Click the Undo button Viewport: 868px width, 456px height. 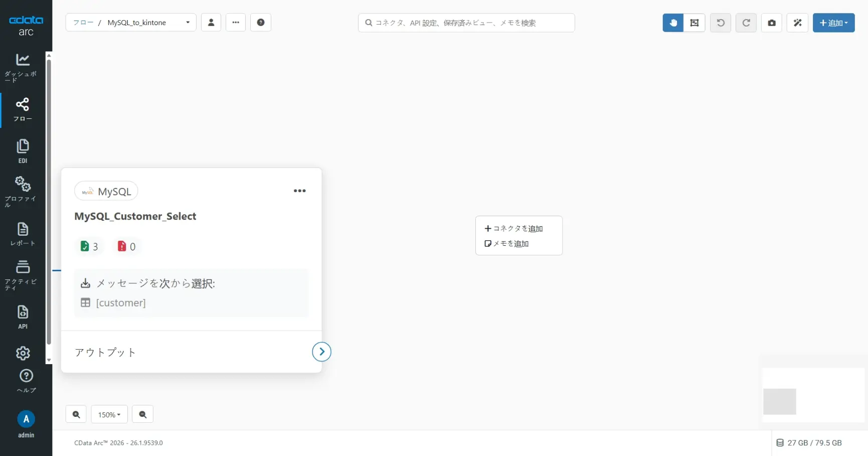(721, 23)
